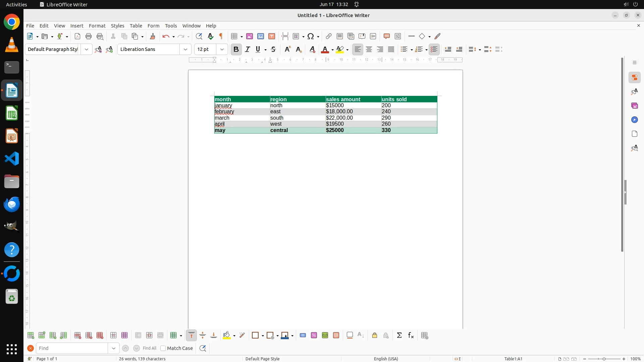Viewport: 644px width, 362px height.
Task: Click the Clone Formatting paintbrush icon
Action: tap(153, 36)
